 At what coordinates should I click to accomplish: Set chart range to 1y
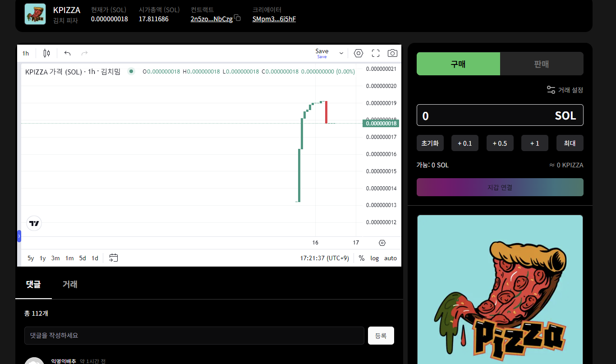pyautogui.click(x=43, y=258)
